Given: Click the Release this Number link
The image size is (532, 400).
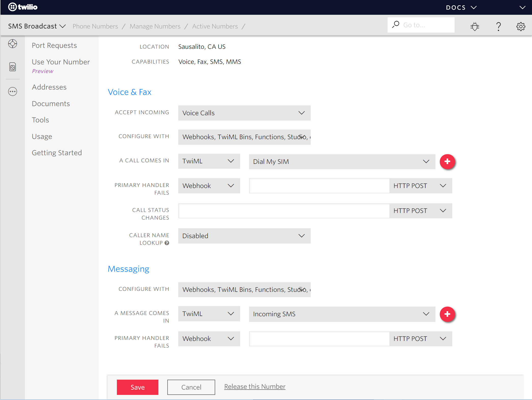Looking at the screenshot, I should pos(254,386).
